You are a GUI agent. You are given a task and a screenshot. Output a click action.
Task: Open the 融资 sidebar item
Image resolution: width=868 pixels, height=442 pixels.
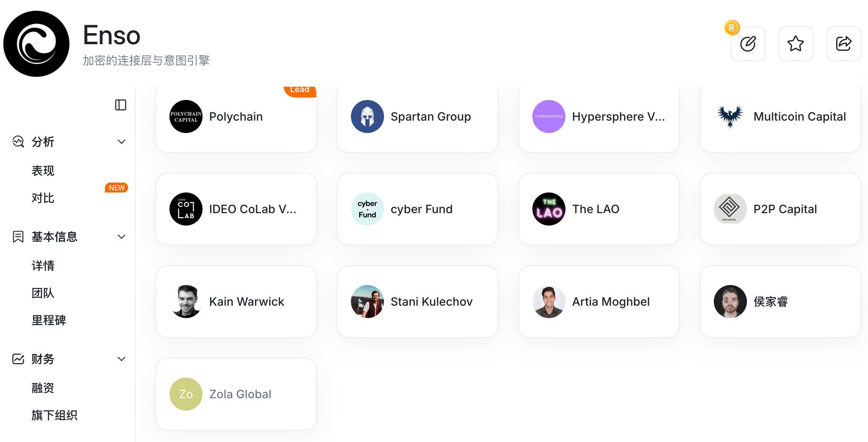click(43, 388)
